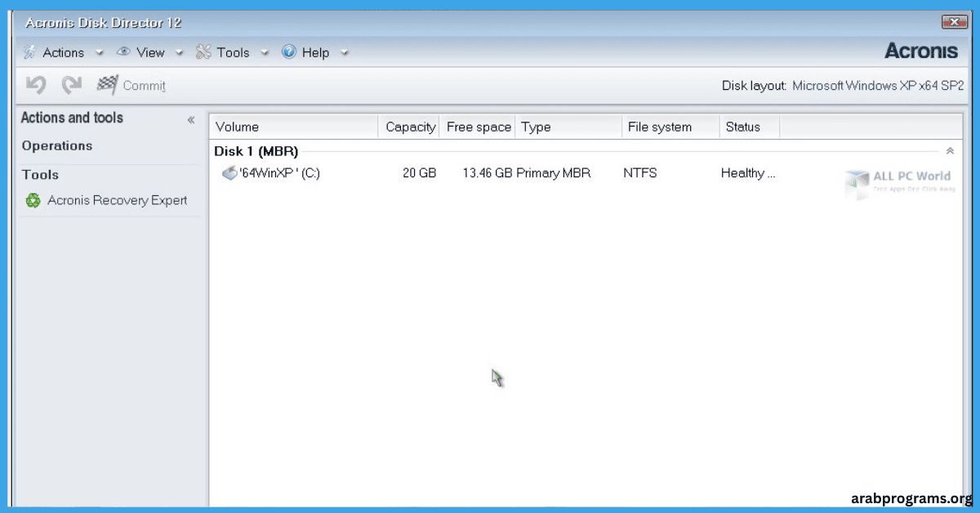Open the Tools menu
Screen dimensions: 980x513
coord(233,52)
